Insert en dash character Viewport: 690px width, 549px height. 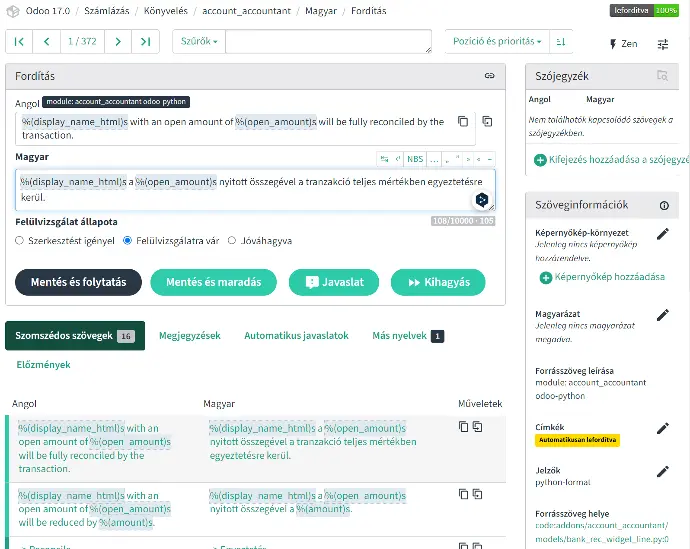coord(489,159)
